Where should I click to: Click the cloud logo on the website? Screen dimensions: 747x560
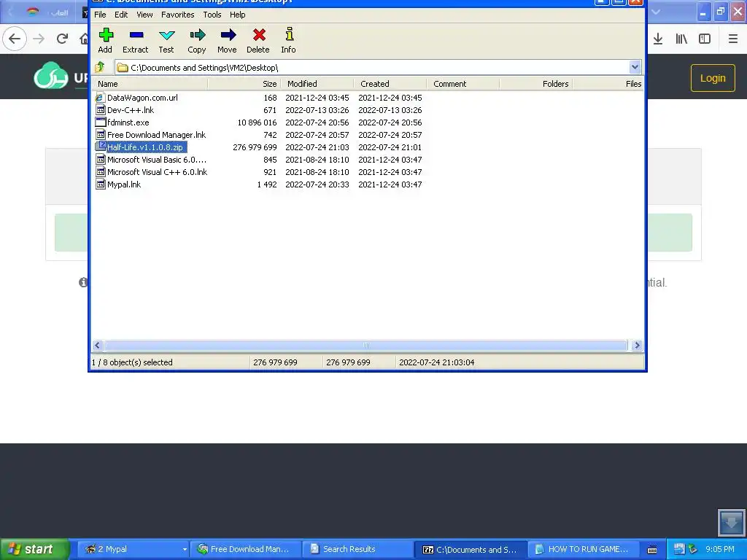pos(50,76)
